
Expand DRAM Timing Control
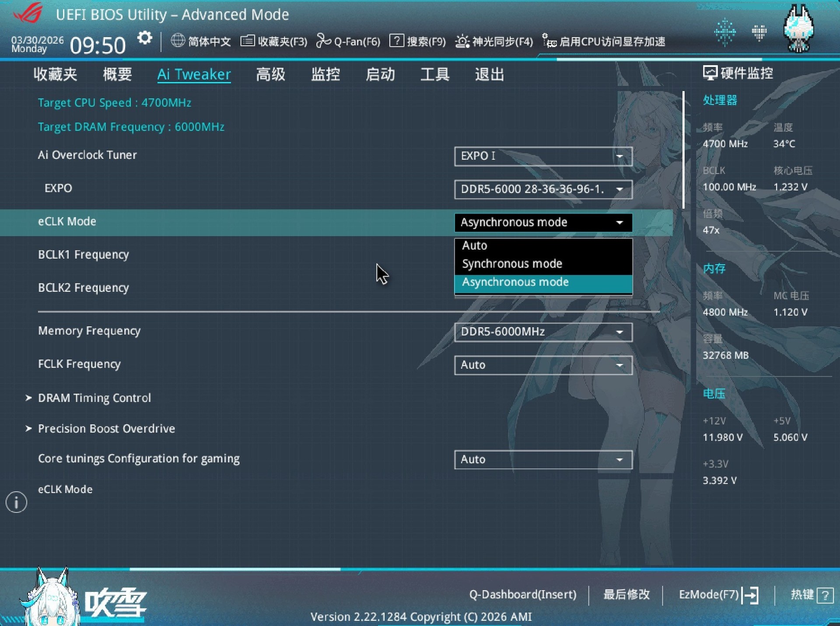coord(94,398)
